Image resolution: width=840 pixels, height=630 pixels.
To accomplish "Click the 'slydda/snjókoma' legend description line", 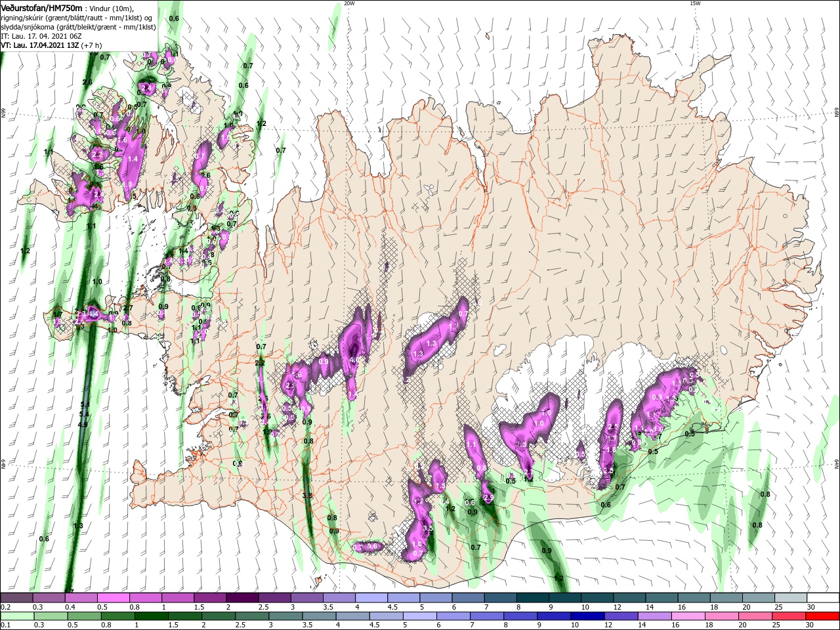I will click(x=78, y=27).
